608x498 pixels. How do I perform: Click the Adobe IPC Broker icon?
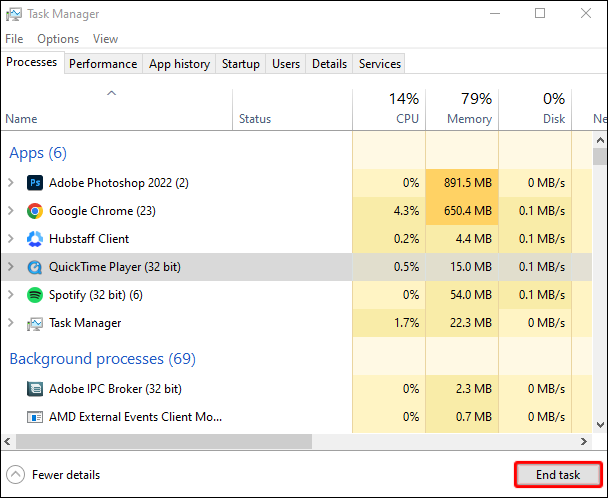(x=34, y=389)
